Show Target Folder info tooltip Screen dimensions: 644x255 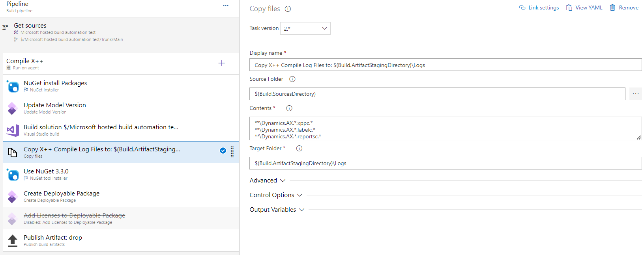[x=299, y=149]
